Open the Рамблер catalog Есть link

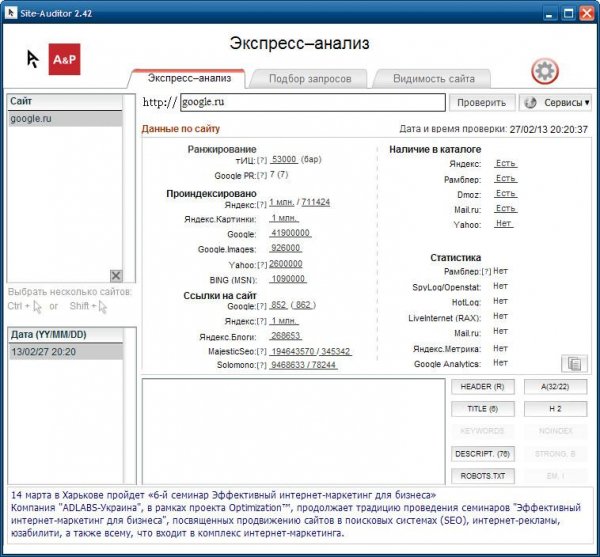[505, 178]
